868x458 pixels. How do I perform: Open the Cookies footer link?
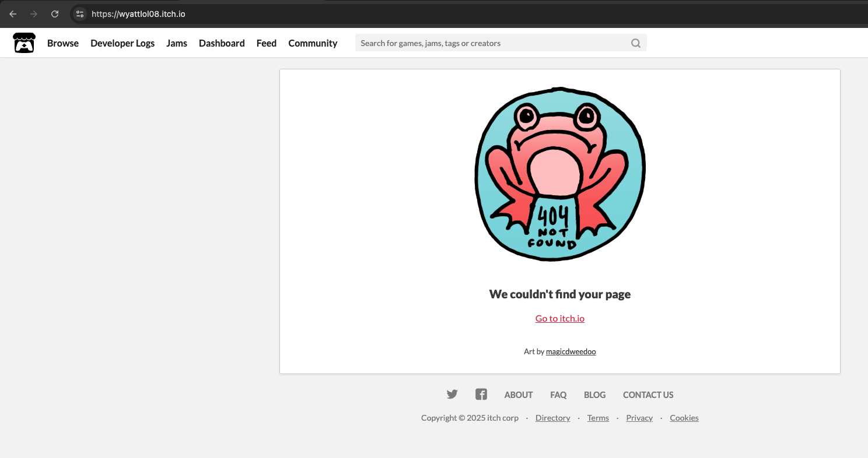684,418
